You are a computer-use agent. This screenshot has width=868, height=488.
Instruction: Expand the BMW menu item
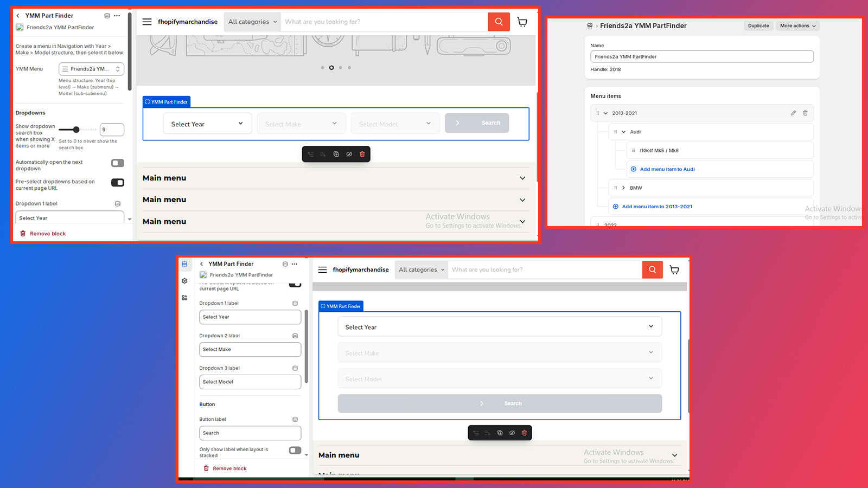point(623,188)
